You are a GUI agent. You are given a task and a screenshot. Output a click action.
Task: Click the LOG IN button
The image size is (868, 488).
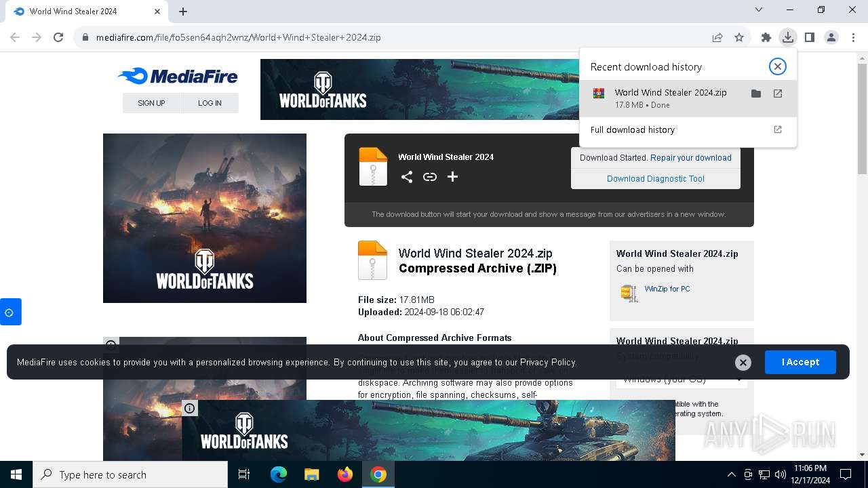[210, 103]
